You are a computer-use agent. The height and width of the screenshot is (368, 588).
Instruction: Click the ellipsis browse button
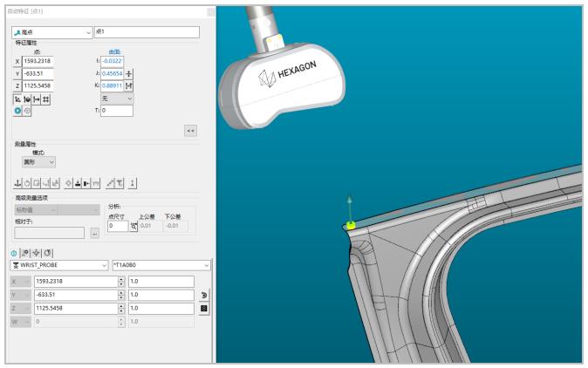point(94,233)
